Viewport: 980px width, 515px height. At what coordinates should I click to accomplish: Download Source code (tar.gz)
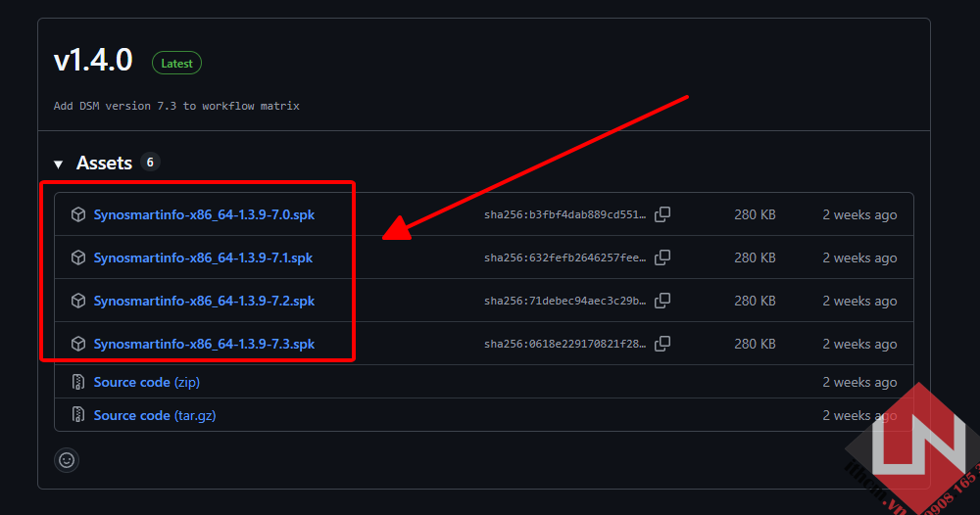click(x=155, y=415)
